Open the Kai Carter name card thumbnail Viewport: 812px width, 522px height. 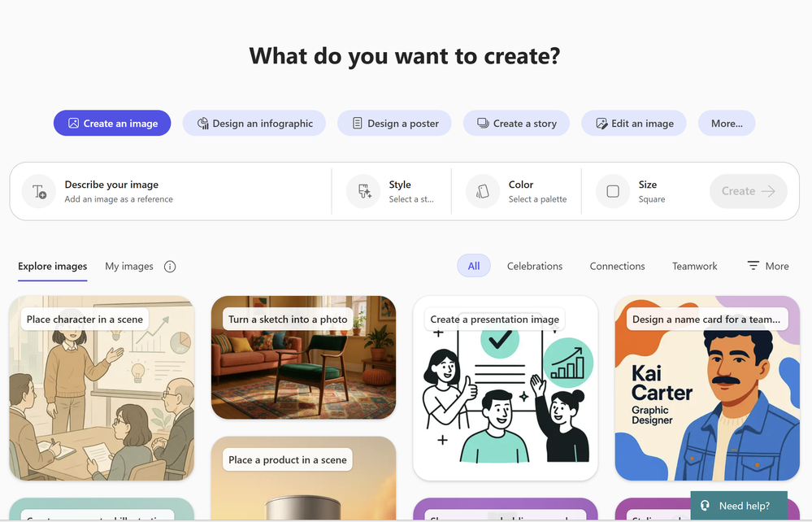707,389
